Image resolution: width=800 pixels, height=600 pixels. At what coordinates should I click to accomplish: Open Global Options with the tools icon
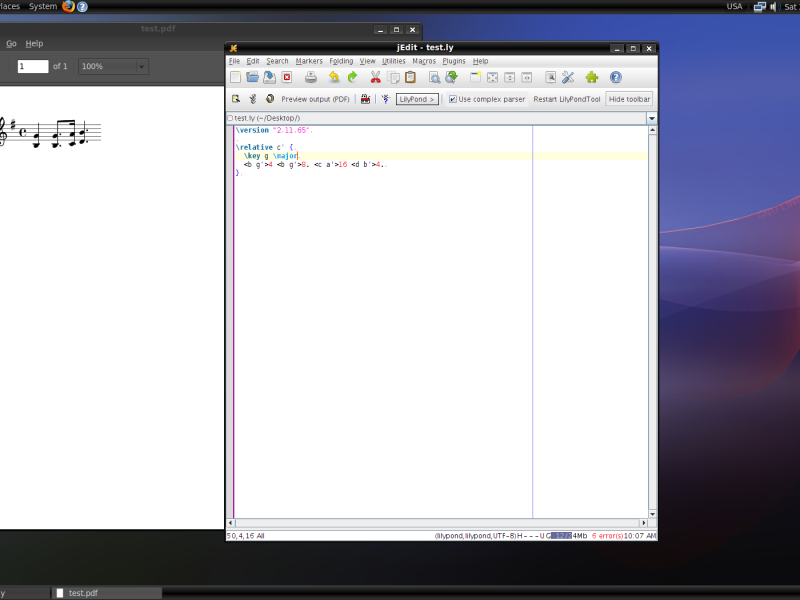568,77
